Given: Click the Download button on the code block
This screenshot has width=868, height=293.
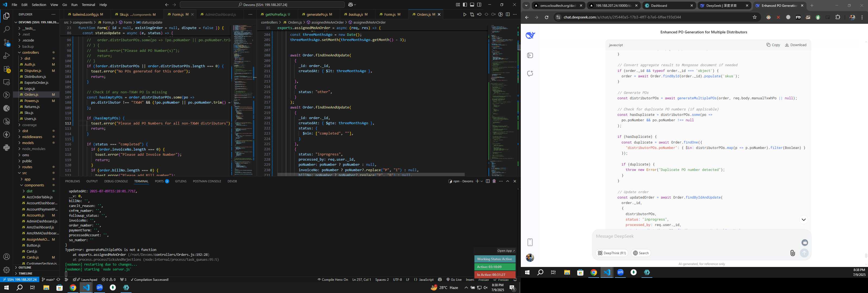Looking at the screenshot, I should coord(796,45).
